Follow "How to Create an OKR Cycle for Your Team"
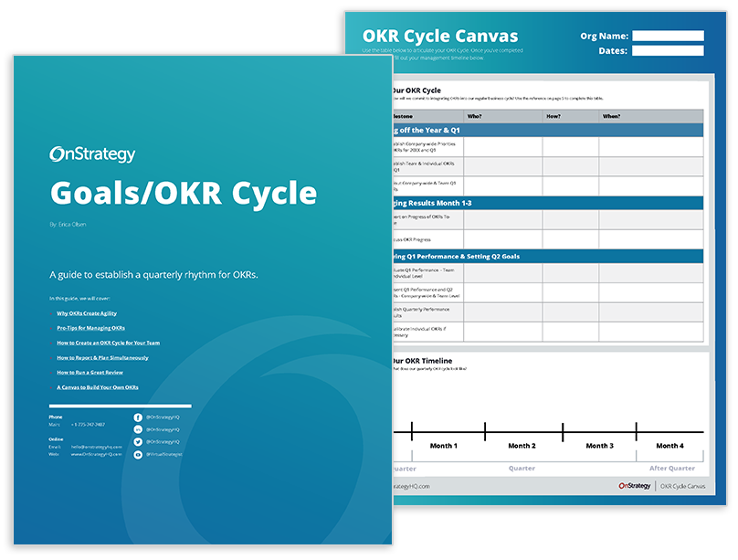738x560 pixels. 109,343
